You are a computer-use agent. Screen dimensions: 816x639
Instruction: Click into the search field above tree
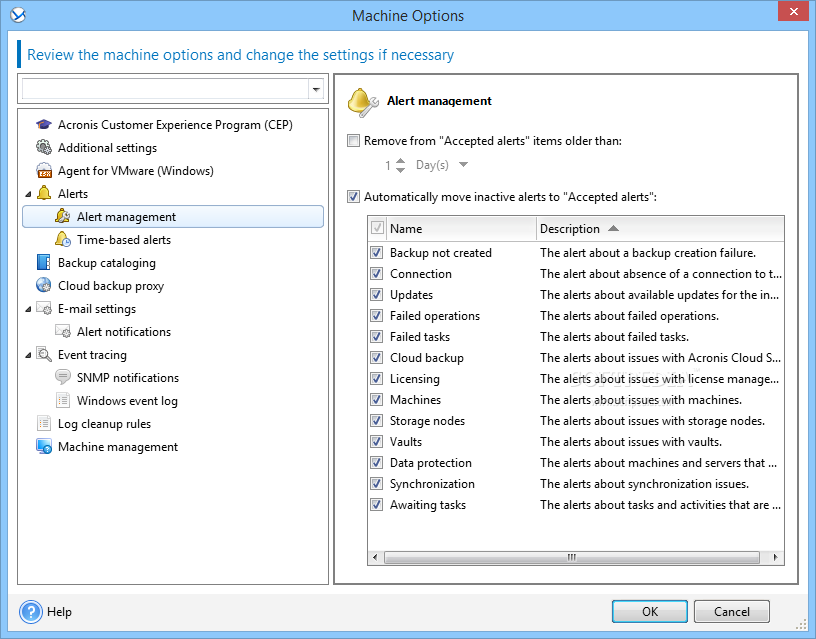click(165, 90)
